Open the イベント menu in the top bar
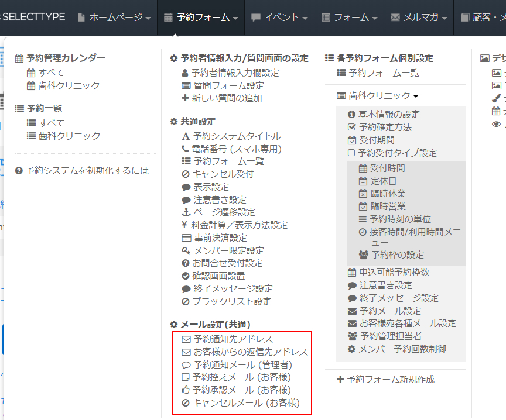 point(279,18)
